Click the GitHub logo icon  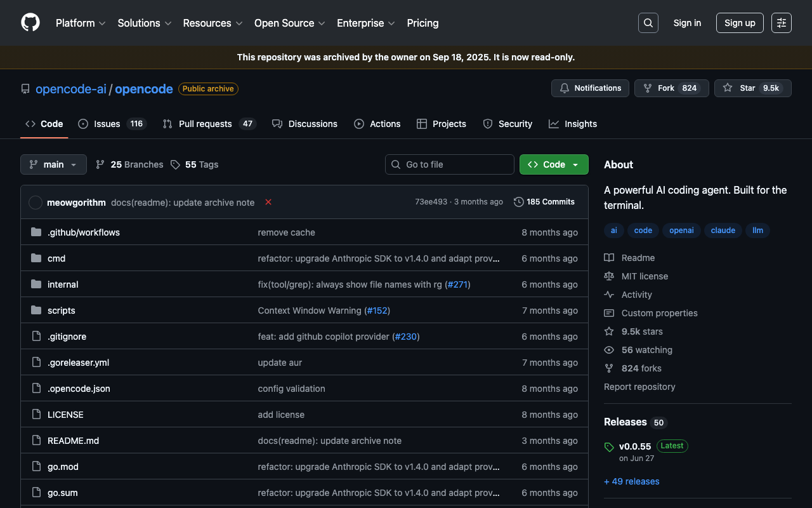point(30,23)
